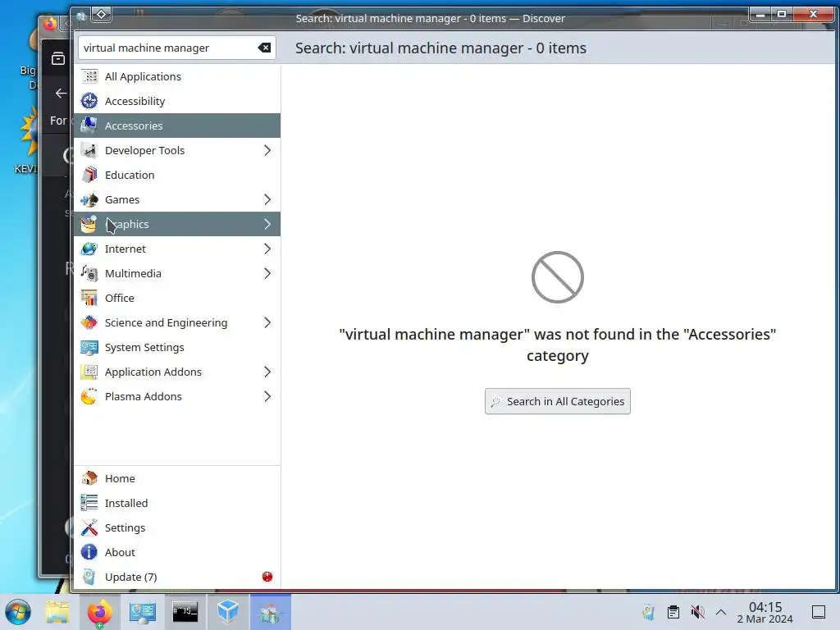Viewport: 840px width, 630px height.
Task: Open the About page
Action: (177, 552)
